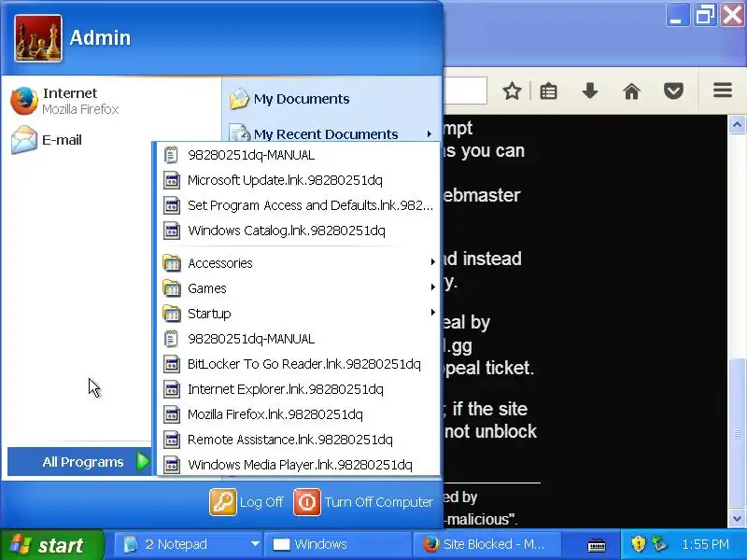Click the Admin user picture
747x560 pixels.
[x=37, y=38]
